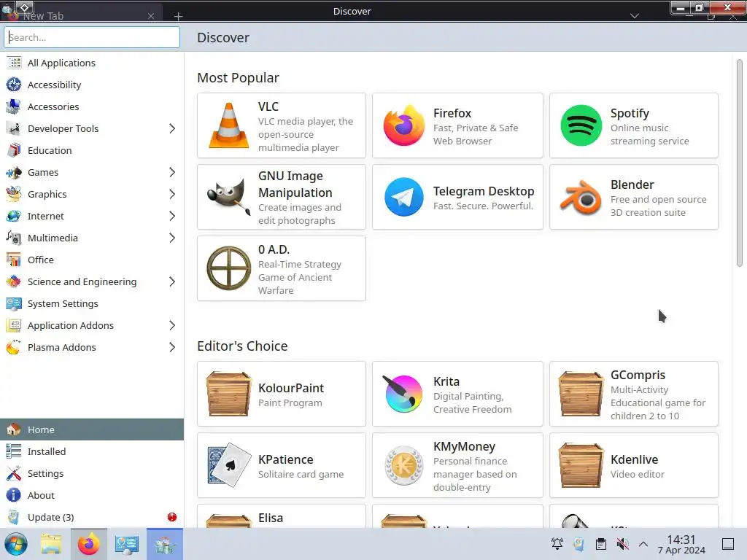Click the Show Desktop button in taskbar
Image resolution: width=747 pixels, height=560 pixels.
[x=728, y=544]
